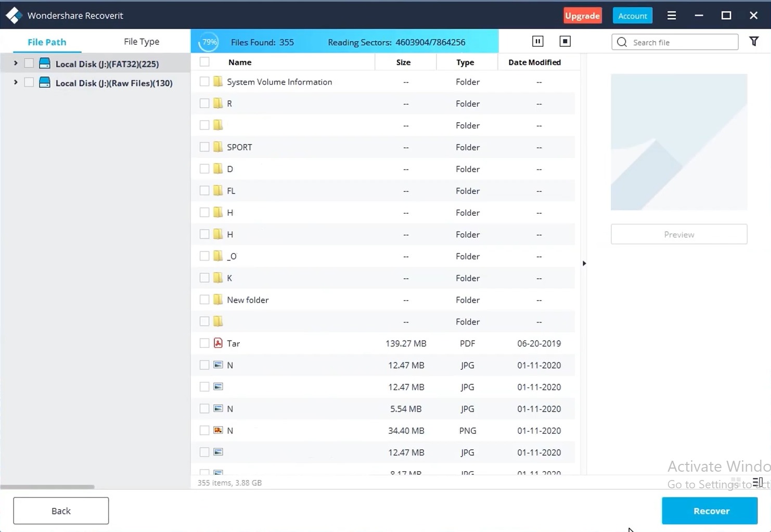This screenshot has width=771, height=532.
Task: Sort by the Size column header
Action: [403, 62]
